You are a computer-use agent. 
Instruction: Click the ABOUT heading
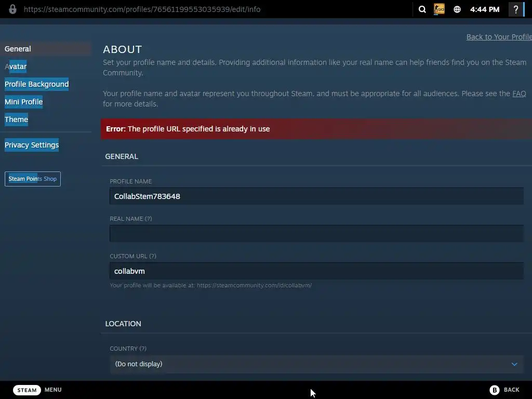coord(123,49)
